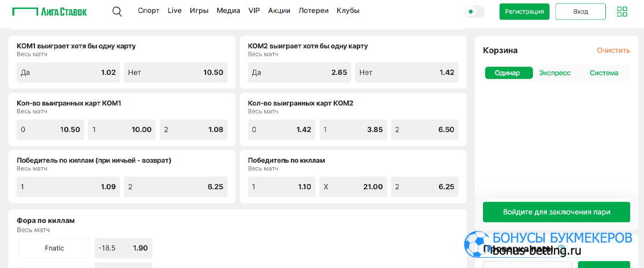Open the Live menu item
The width and height of the screenshot is (644, 268).
coord(174,11)
